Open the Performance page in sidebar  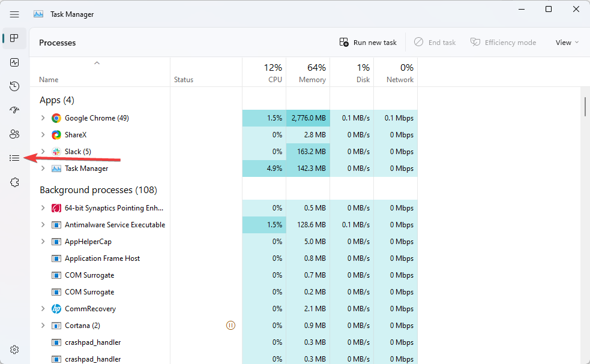coord(14,62)
